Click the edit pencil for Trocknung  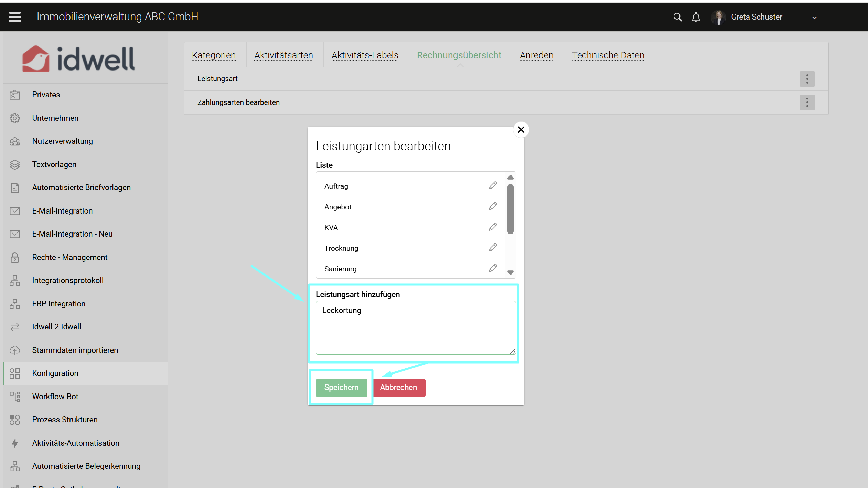click(493, 248)
